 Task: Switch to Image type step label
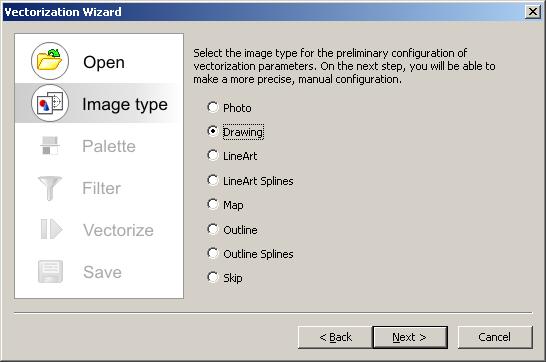coord(125,104)
